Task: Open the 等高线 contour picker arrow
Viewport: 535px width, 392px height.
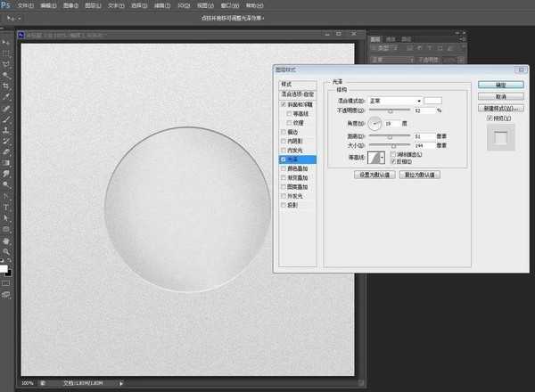Action: (386, 157)
